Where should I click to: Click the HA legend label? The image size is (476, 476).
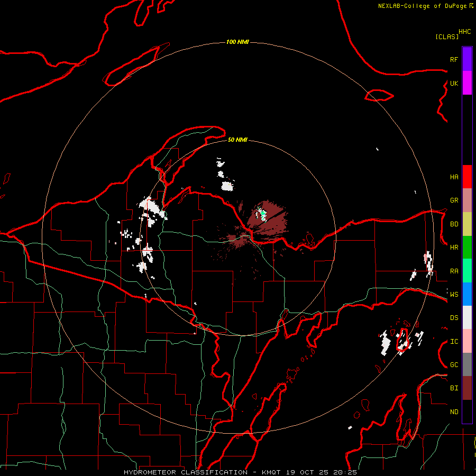pyautogui.click(x=454, y=177)
